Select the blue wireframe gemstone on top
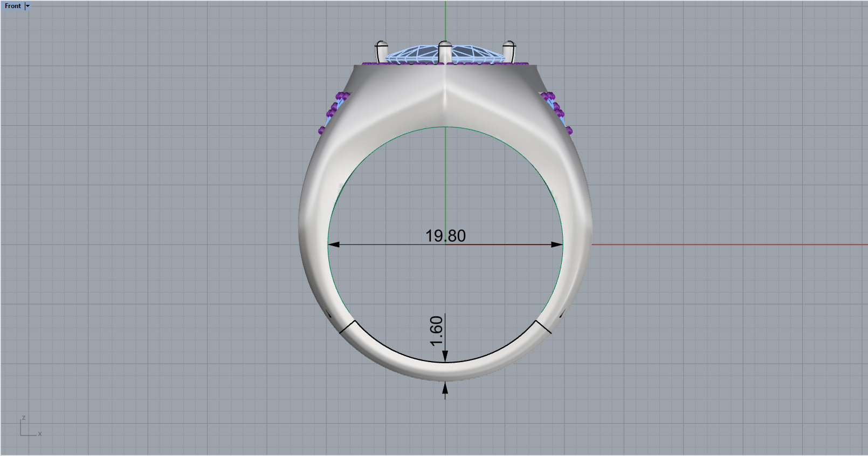This screenshot has height=456, width=868. (x=445, y=53)
